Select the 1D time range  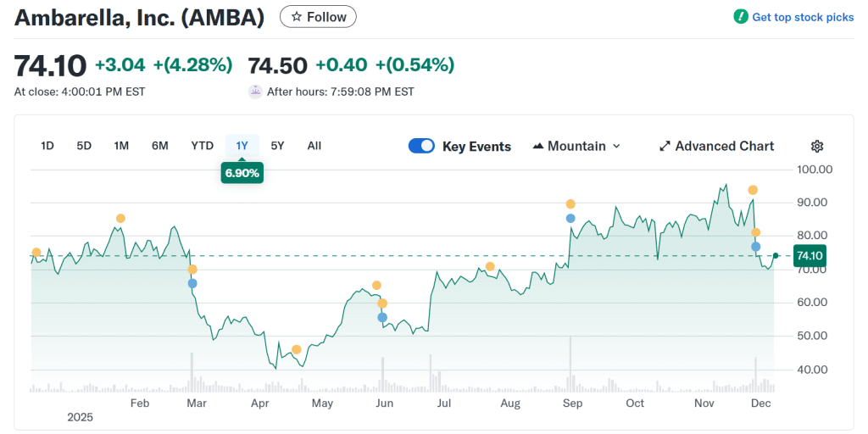tap(47, 146)
